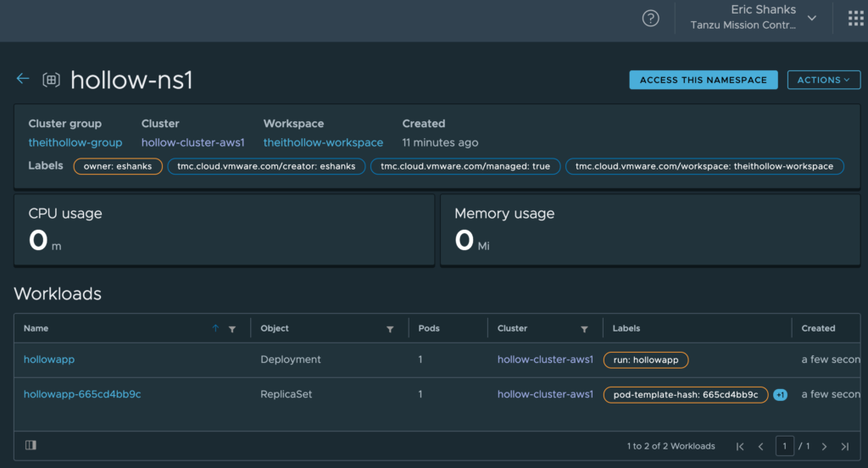Toggle Name column sort arrow

pos(215,329)
